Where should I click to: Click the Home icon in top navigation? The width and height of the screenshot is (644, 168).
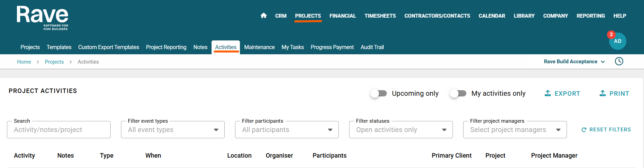point(263,16)
